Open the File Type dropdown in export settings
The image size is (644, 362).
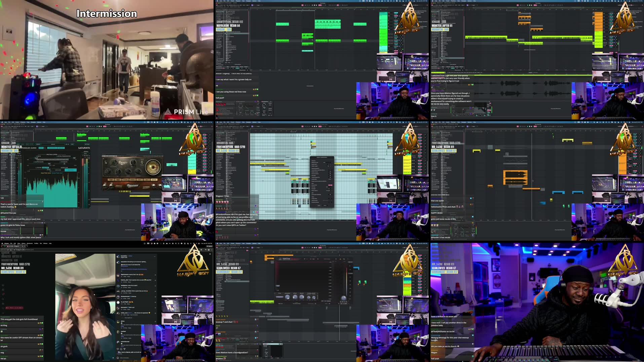329,187
